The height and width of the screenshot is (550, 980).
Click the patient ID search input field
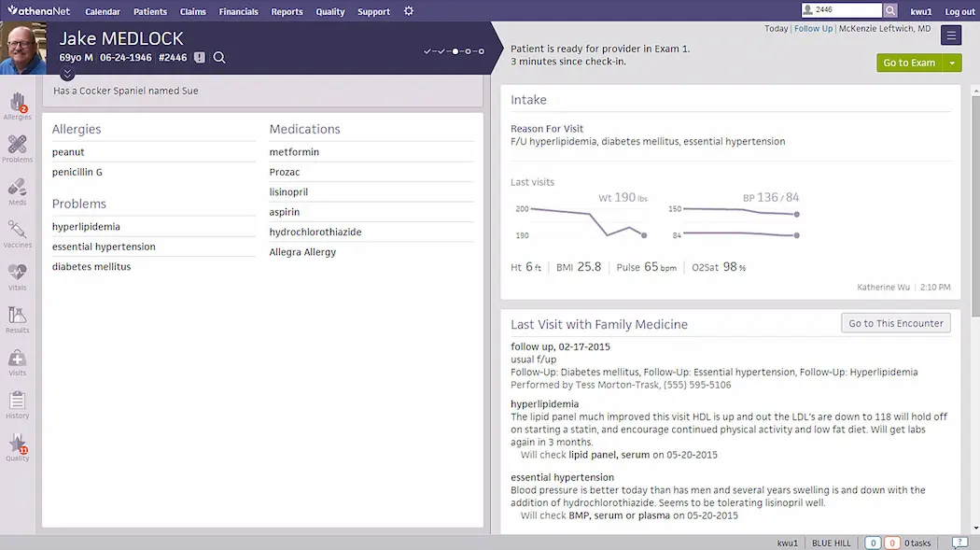840,10
